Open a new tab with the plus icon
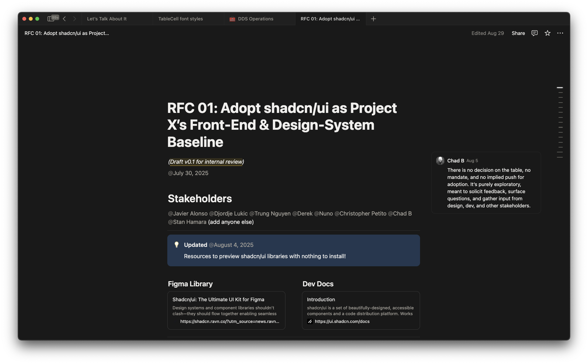 [x=373, y=19]
